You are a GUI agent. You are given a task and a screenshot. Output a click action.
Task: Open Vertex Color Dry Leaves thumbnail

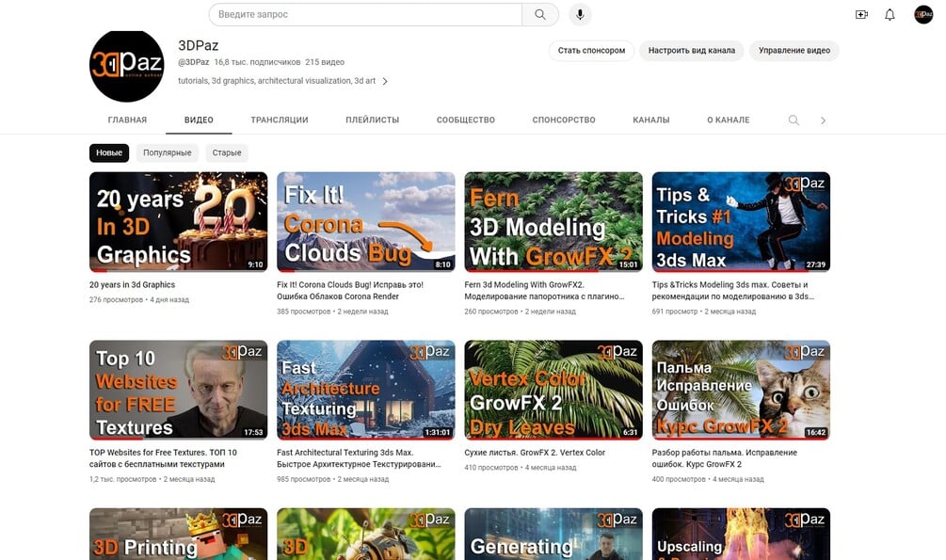coord(553,390)
